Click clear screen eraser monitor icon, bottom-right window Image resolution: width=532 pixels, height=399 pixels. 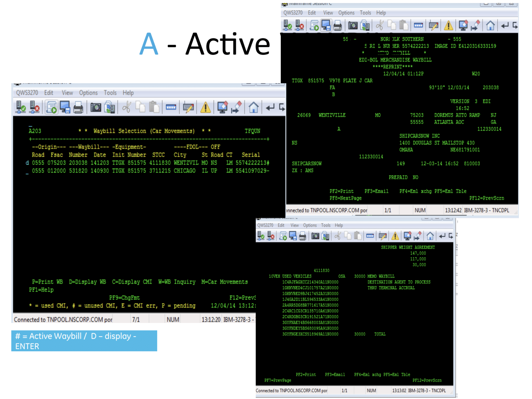tap(407, 236)
